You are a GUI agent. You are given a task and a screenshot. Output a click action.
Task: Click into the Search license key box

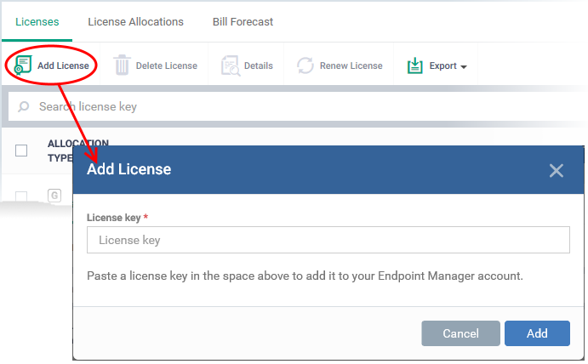[x=296, y=107]
